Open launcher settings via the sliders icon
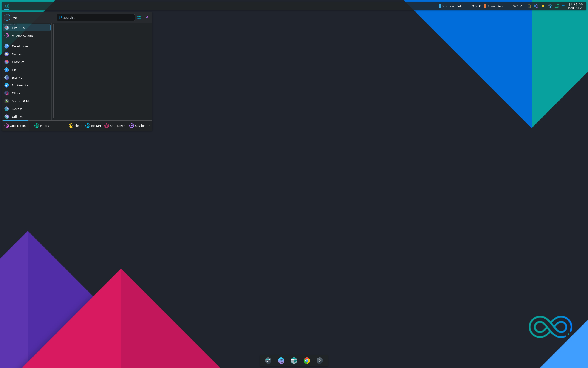Screen dimensions: 588x368 click(x=139, y=17)
